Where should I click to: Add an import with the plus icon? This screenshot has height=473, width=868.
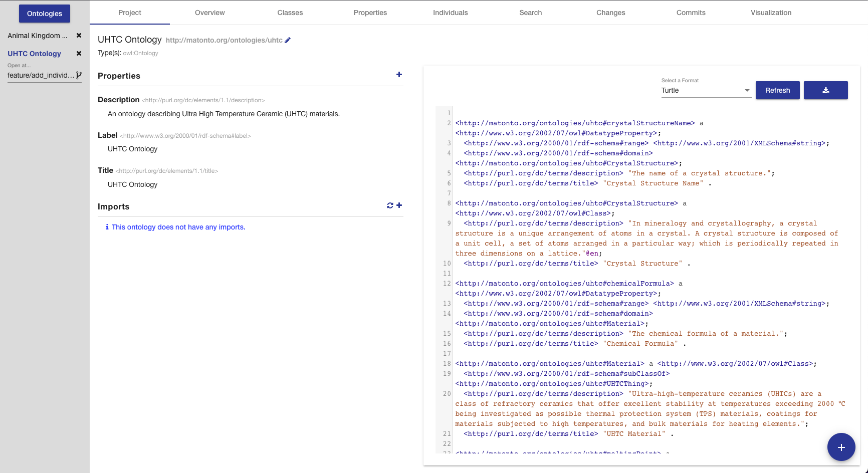pyautogui.click(x=399, y=205)
